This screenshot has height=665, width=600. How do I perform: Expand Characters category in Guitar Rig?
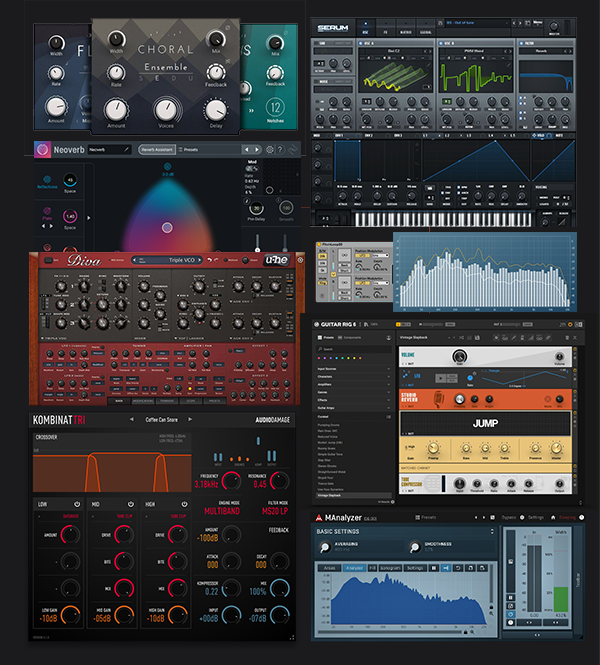(x=354, y=377)
